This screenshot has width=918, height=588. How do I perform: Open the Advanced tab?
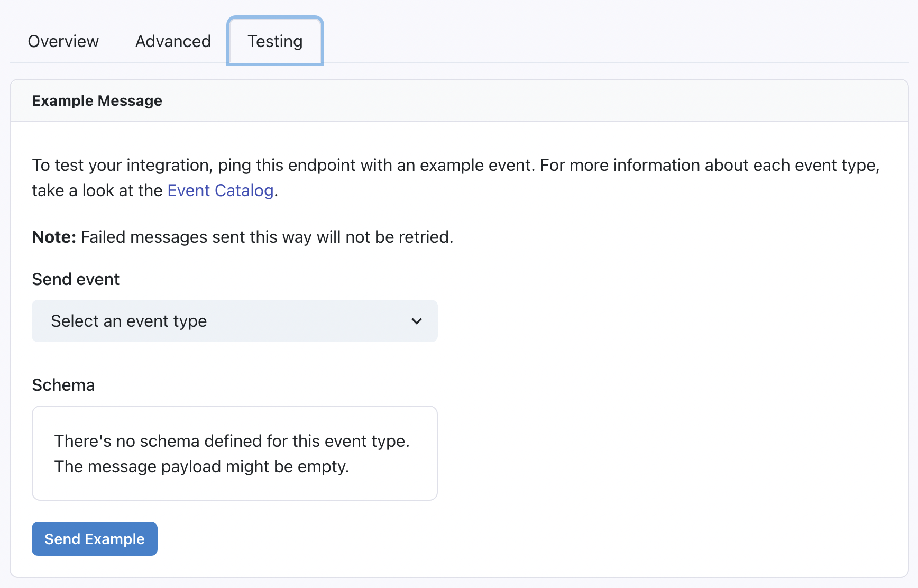[173, 41]
